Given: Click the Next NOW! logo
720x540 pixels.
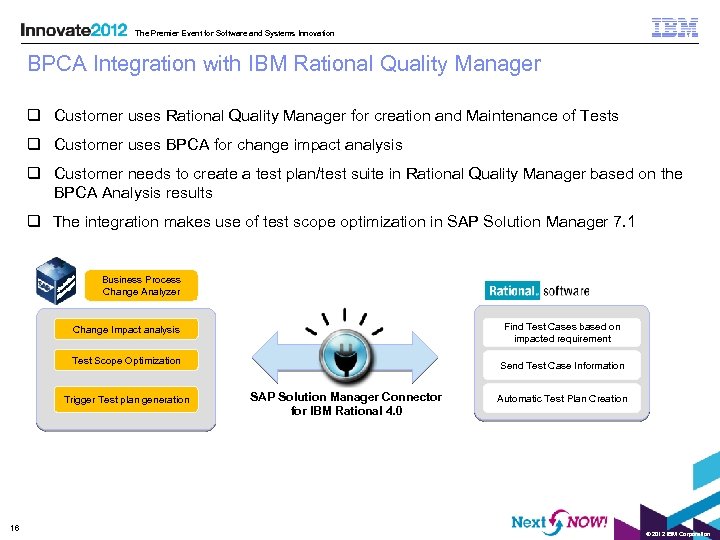Looking at the screenshot, I should point(559,522).
